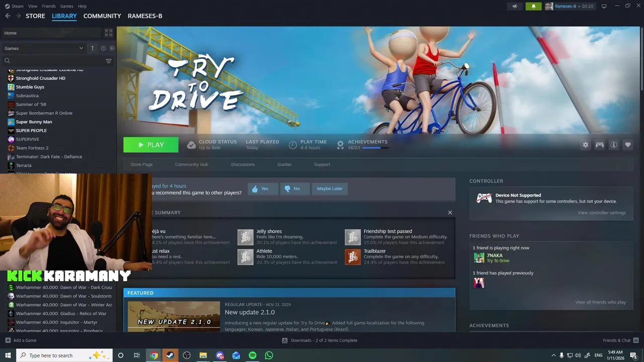Open the Store Page tab
Screen dimensions: 644x362
[141, 164]
